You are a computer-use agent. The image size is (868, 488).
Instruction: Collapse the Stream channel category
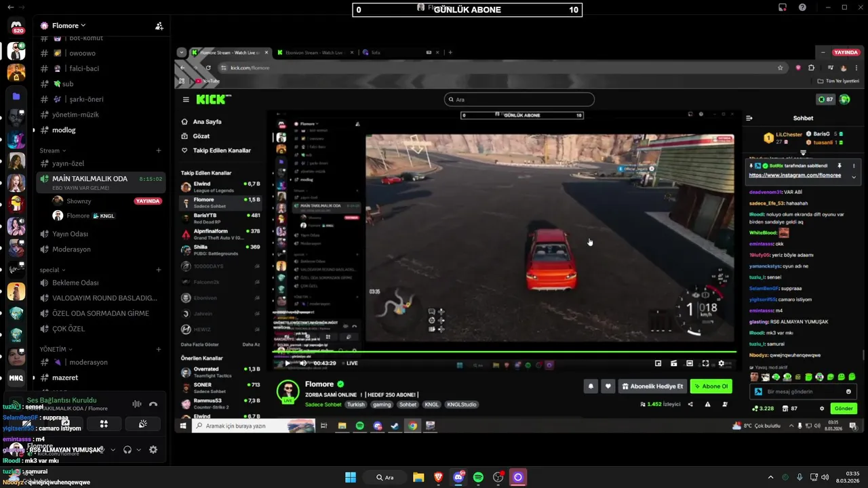[52, 150]
